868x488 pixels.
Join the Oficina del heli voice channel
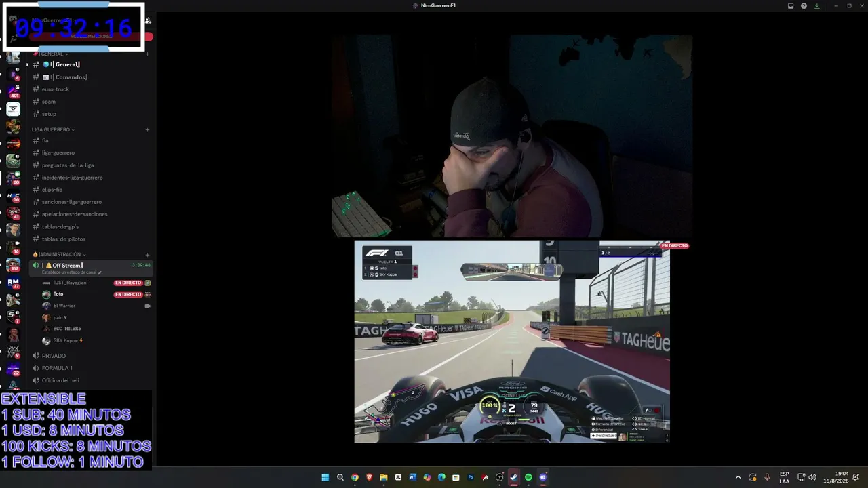(x=92, y=380)
